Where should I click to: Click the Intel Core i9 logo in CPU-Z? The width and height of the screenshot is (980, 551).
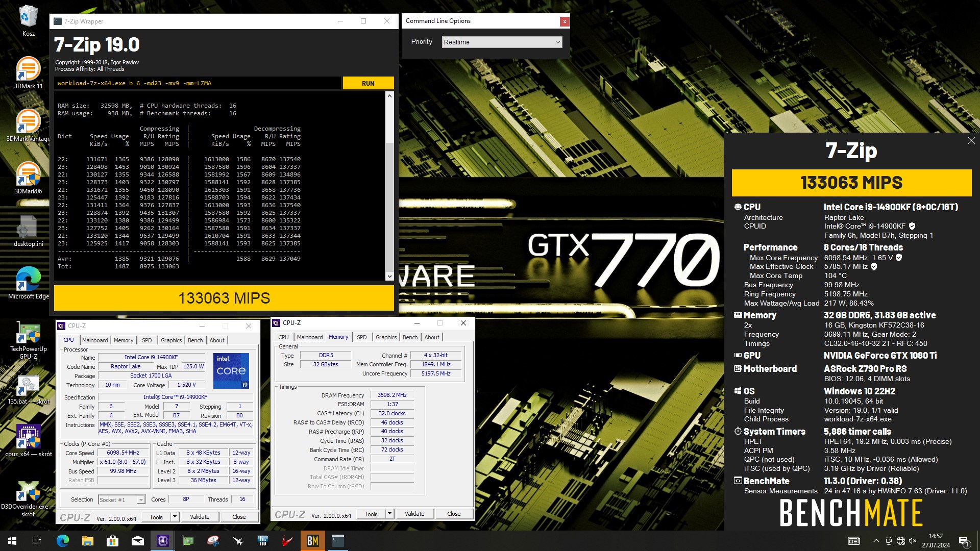231,370
